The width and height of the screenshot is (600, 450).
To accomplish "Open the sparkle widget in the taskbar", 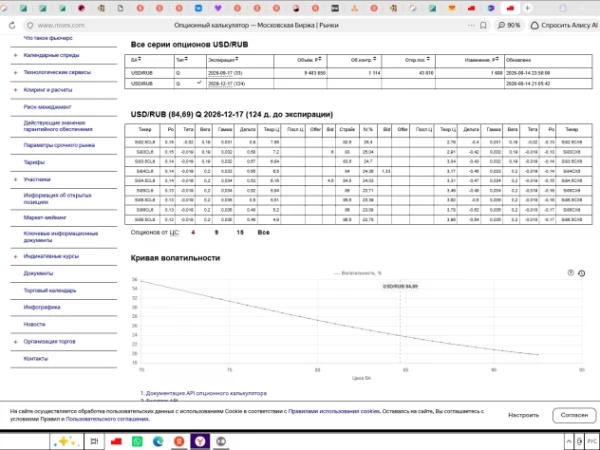I will [67, 441].
